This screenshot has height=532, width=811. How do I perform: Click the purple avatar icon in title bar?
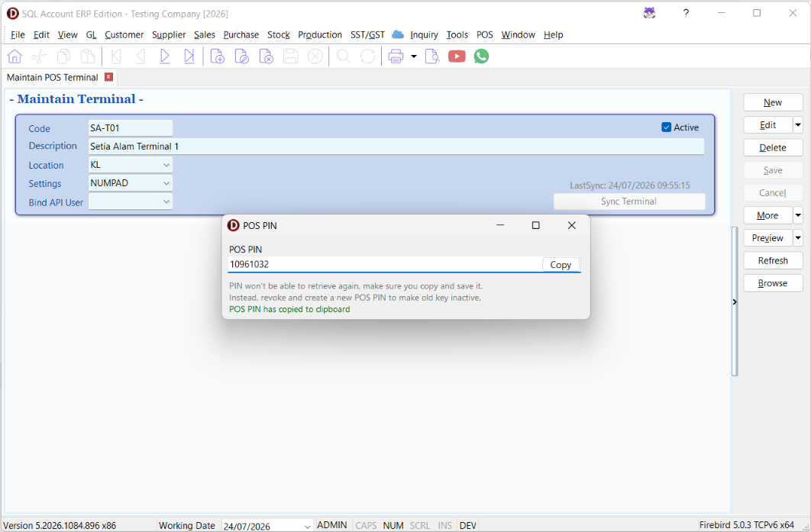pos(650,13)
